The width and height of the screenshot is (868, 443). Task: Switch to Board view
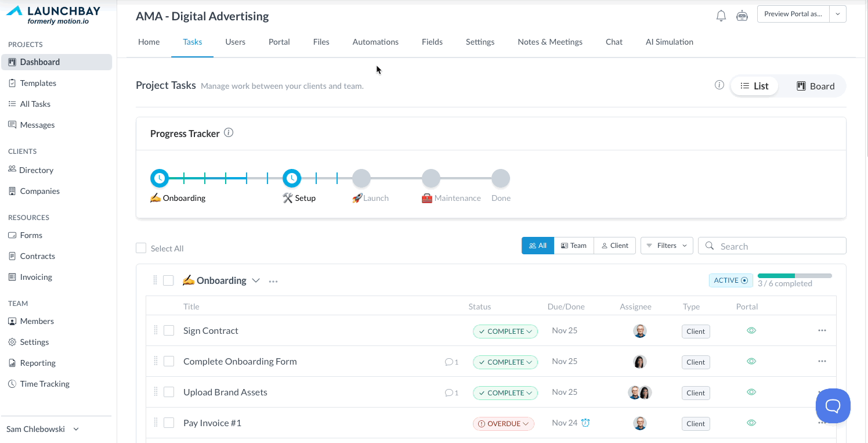(815, 86)
